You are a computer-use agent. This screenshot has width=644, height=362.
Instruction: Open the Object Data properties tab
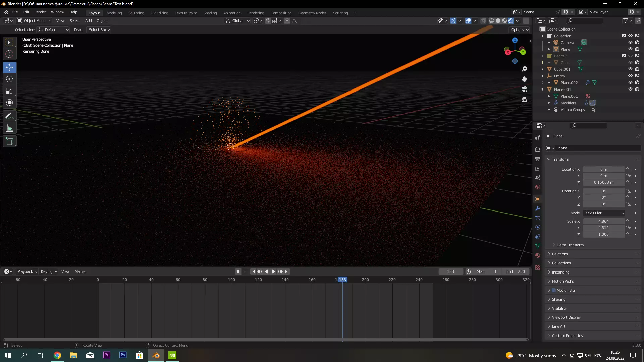[538, 246]
